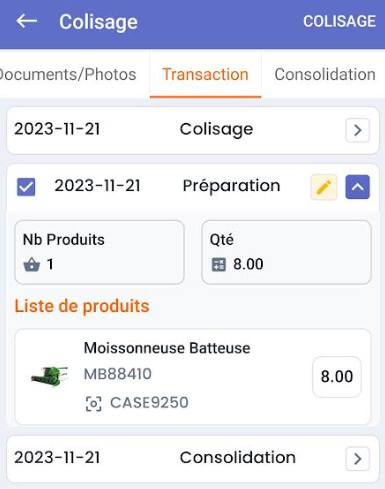This screenshot has height=489, width=385.
Task: Tap the scan icon next to CASE9250
Action: (94, 403)
